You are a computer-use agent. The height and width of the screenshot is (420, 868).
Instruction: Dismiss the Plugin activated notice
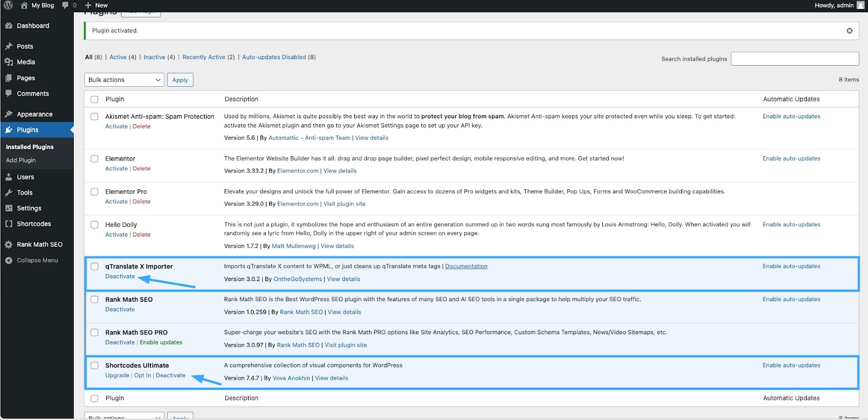pos(850,31)
